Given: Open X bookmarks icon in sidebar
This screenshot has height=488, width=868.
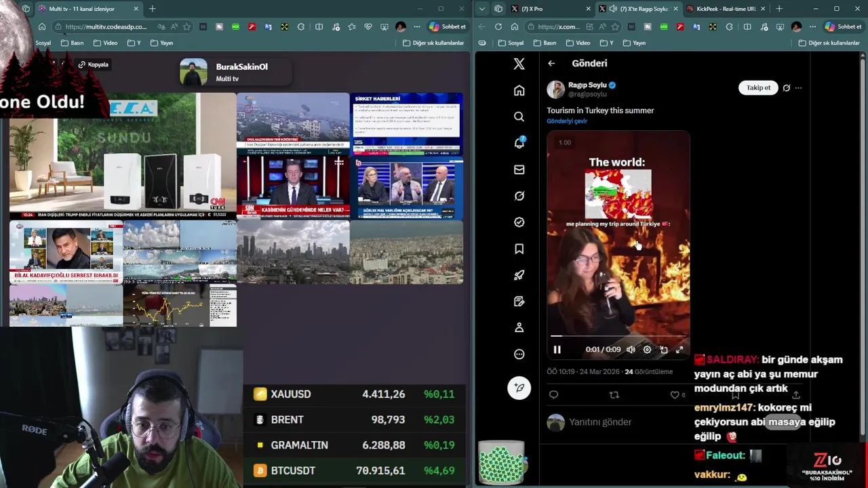Looking at the screenshot, I should [x=519, y=249].
